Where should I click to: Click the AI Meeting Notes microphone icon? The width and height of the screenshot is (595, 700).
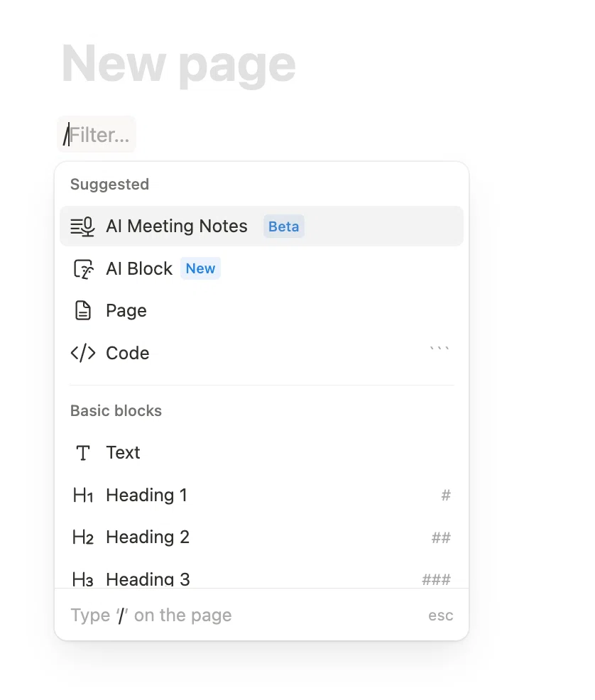[82, 226]
